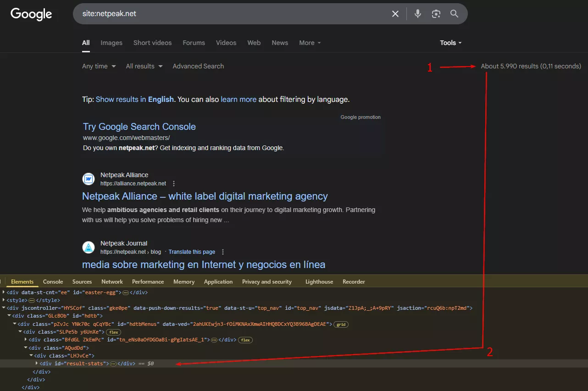Screen dimensions: 588x391
Task: Collapse the LHJvCe div node
Action: (31, 356)
